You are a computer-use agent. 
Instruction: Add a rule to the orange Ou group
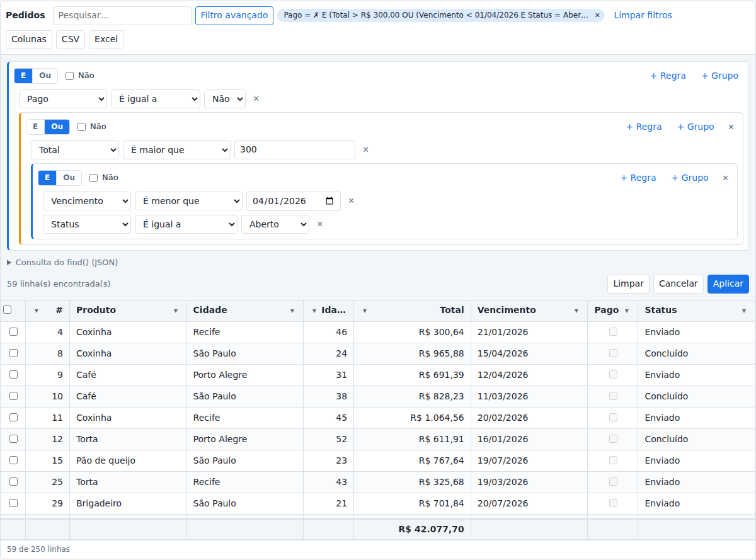tap(644, 127)
